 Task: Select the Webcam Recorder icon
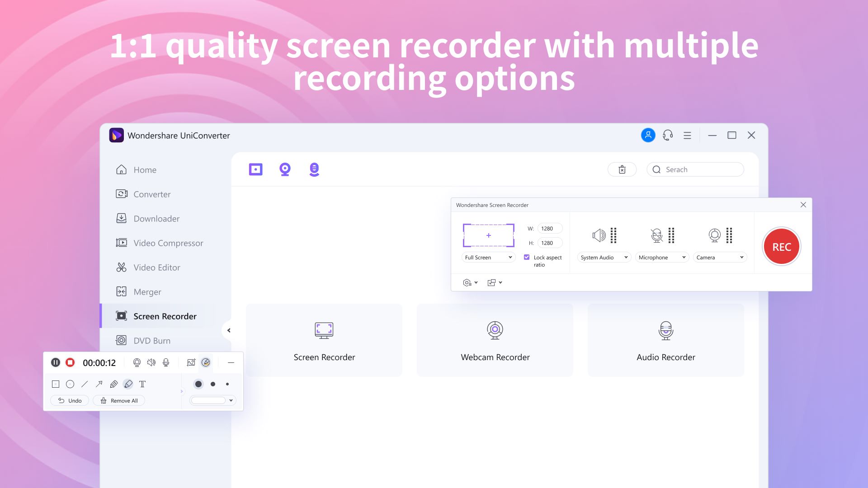[495, 330]
